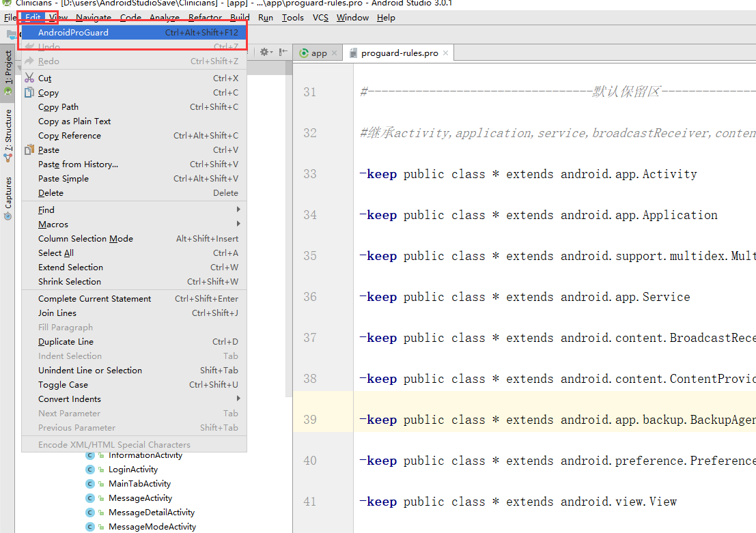Open the Tools menu
Image resolution: width=756 pixels, height=533 pixels.
click(293, 18)
